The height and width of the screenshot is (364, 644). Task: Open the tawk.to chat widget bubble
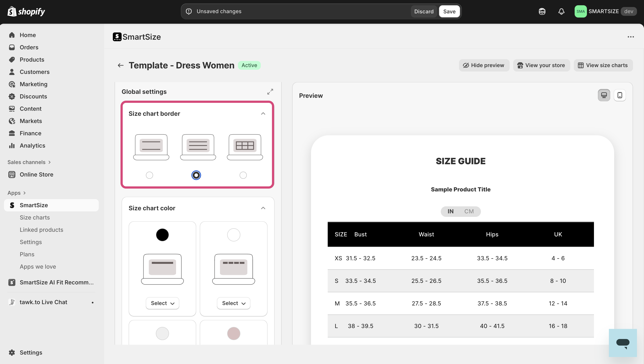tap(622, 343)
